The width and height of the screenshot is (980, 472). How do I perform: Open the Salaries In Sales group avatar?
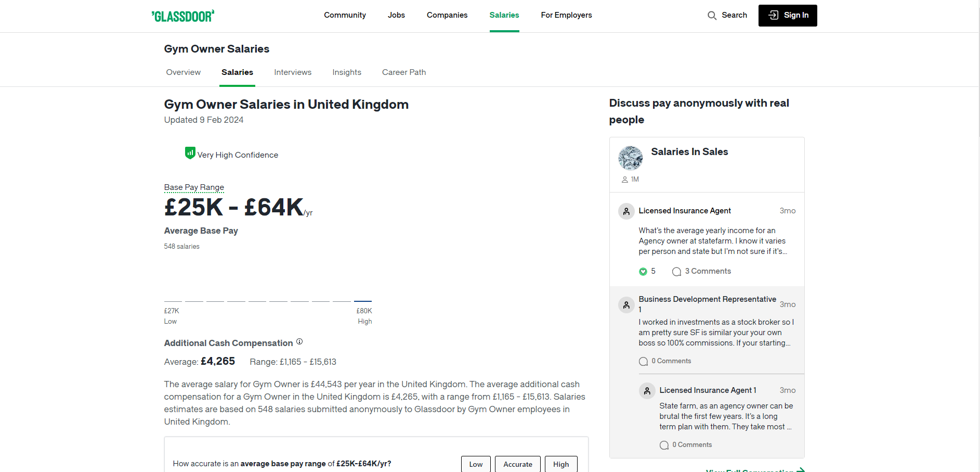click(630, 158)
